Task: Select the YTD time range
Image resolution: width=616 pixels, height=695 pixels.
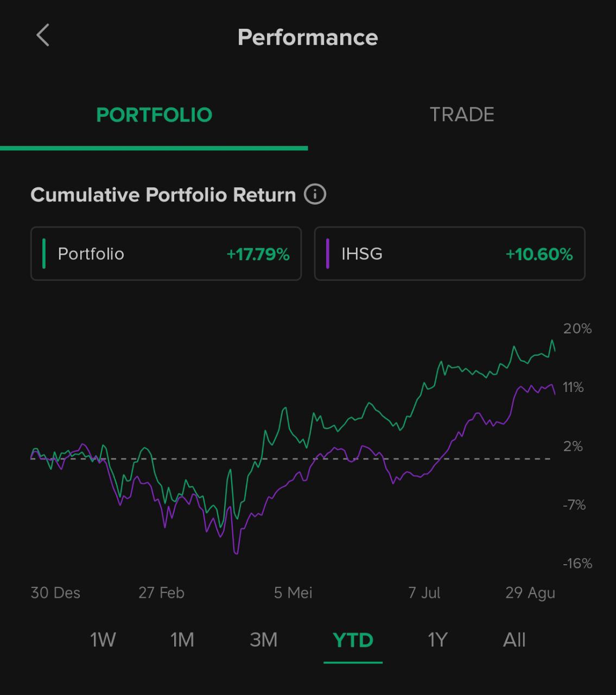Action: [x=353, y=640]
